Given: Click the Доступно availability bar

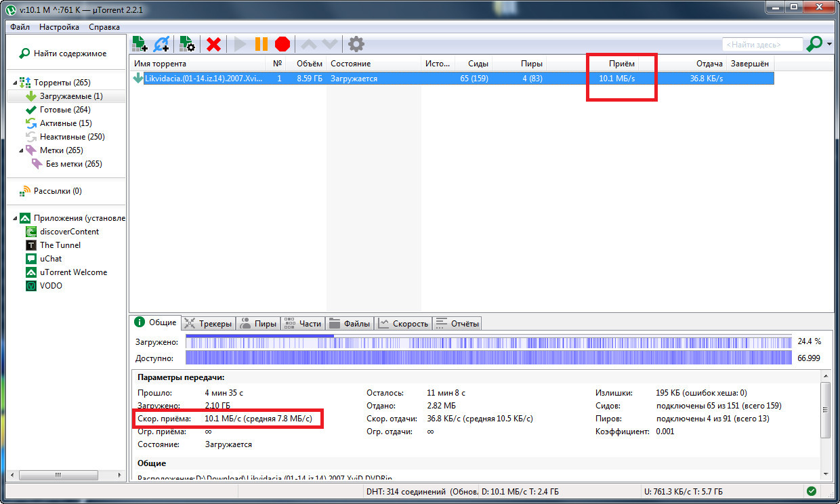Looking at the screenshot, I should pyautogui.click(x=488, y=358).
